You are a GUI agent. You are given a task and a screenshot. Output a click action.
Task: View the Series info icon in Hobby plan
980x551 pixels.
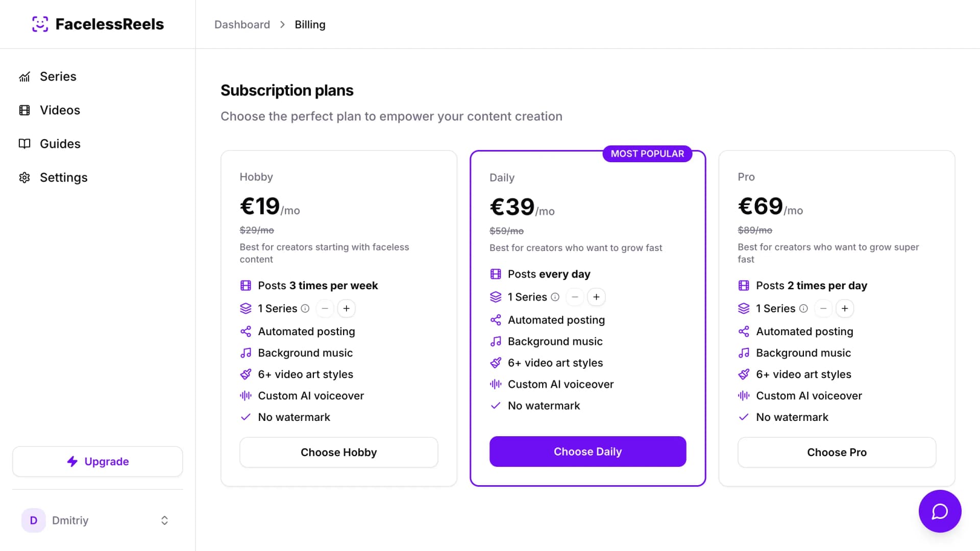(x=305, y=308)
